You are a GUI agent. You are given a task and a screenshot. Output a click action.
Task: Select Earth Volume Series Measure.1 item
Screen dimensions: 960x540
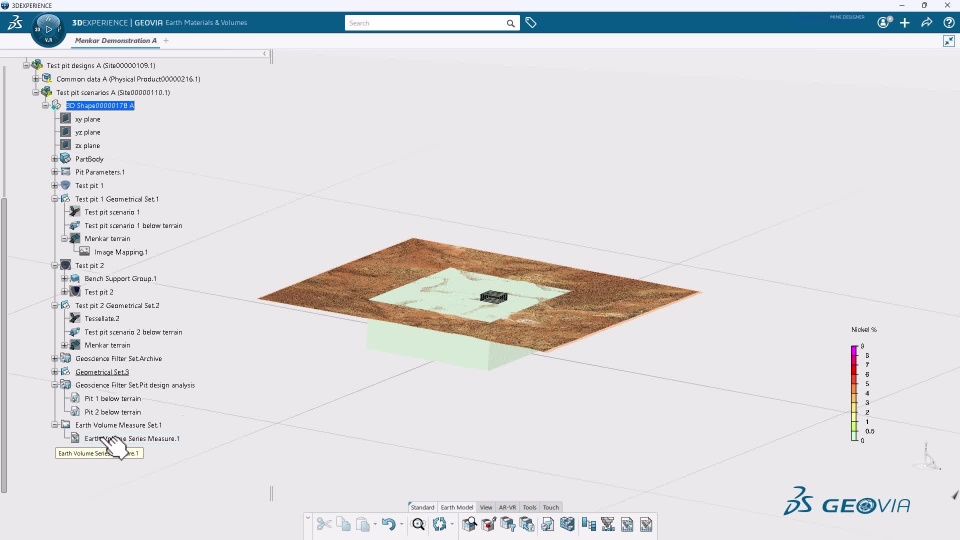click(132, 438)
